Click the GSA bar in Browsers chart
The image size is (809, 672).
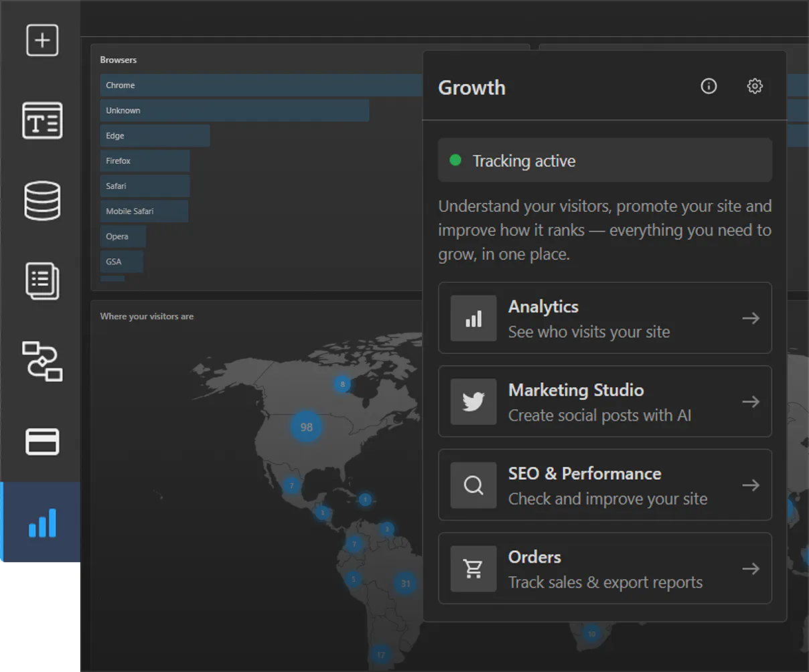[121, 262]
